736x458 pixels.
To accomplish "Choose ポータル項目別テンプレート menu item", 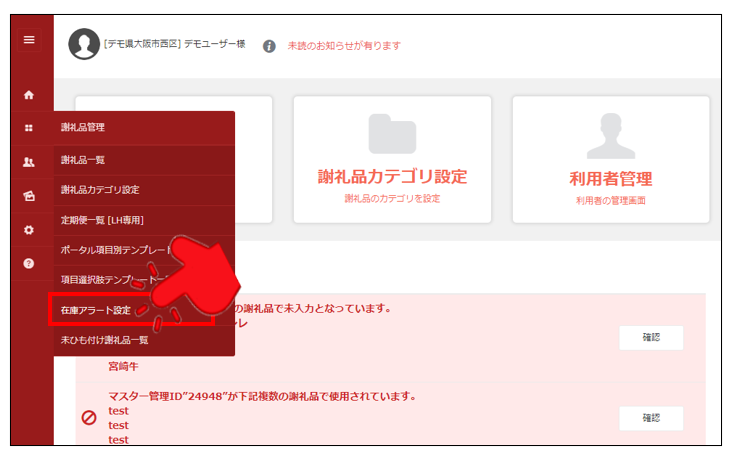I will (x=110, y=250).
